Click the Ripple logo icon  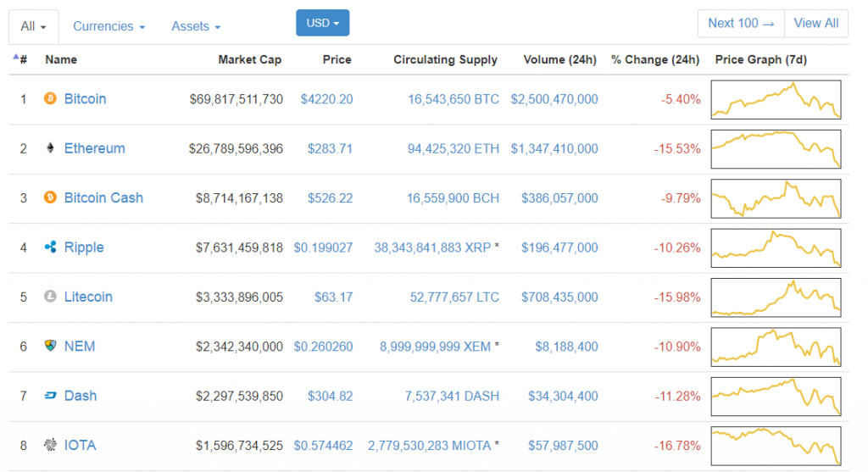[x=50, y=247]
